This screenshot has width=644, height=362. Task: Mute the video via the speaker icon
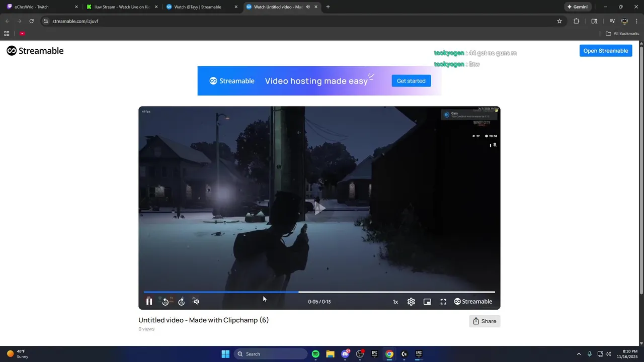[x=196, y=302]
